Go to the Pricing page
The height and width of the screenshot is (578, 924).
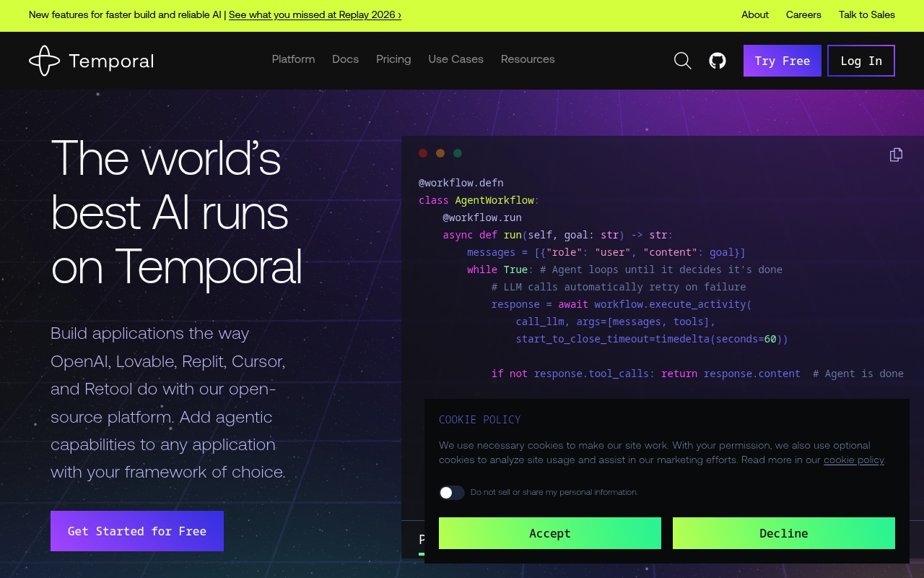pos(393,59)
